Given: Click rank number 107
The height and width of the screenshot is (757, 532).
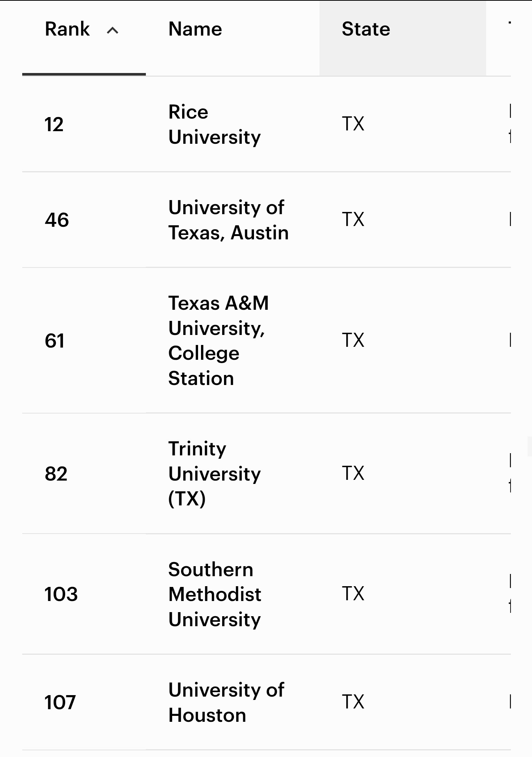Looking at the screenshot, I should [60, 703].
